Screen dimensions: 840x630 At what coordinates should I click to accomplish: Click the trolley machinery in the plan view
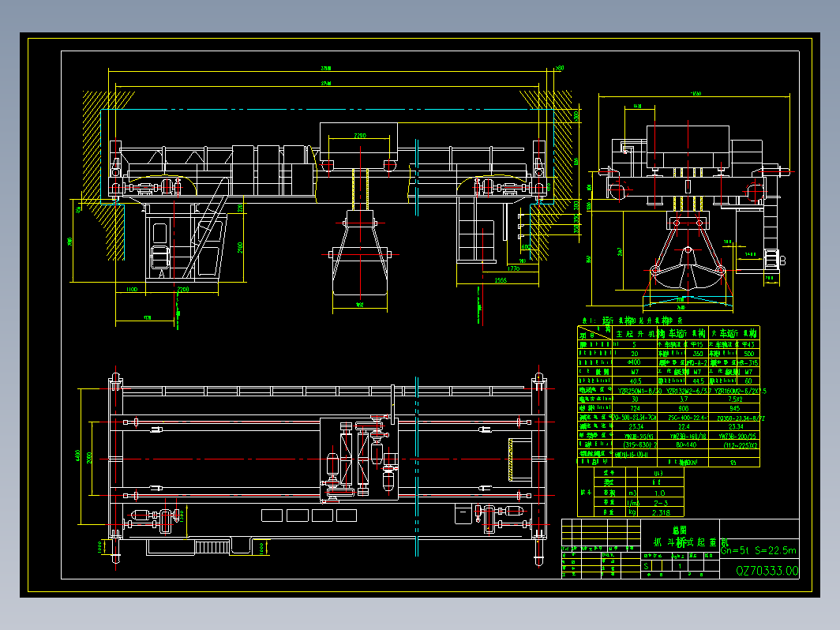click(359, 459)
